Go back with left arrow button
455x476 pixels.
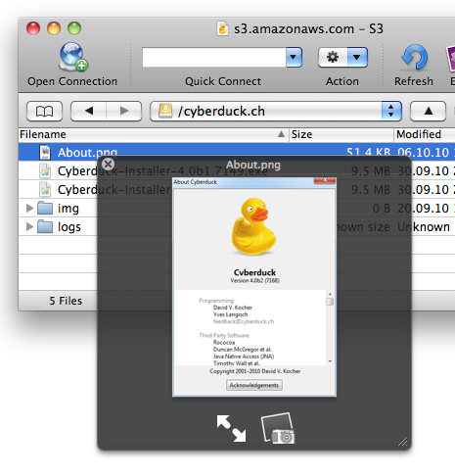point(89,111)
